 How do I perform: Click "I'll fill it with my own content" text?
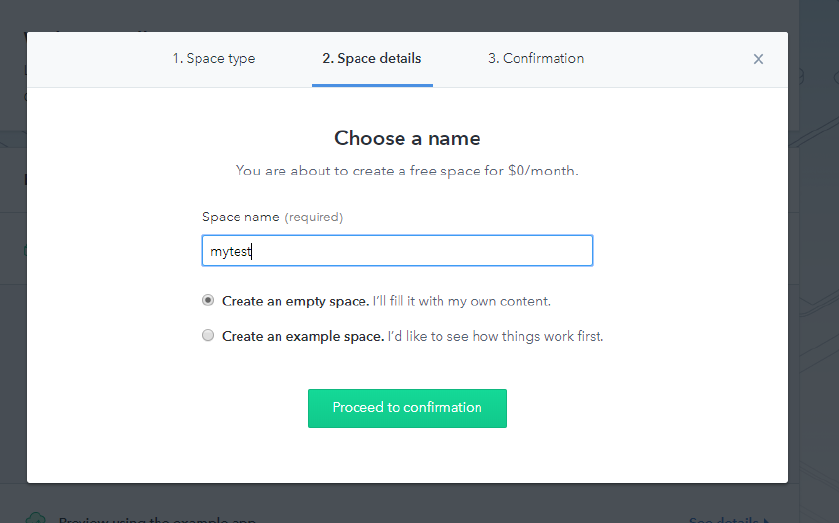[x=462, y=301]
